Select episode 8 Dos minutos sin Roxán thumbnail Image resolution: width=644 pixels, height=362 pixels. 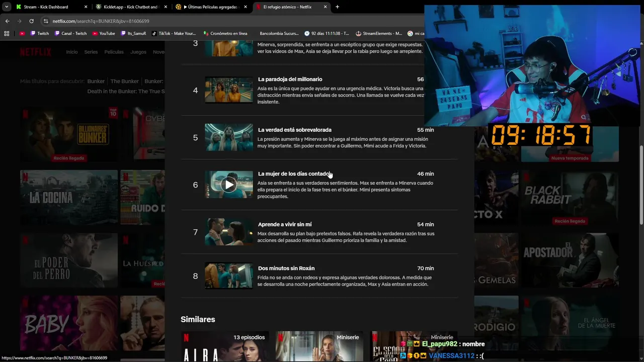pyautogui.click(x=229, y=276)
